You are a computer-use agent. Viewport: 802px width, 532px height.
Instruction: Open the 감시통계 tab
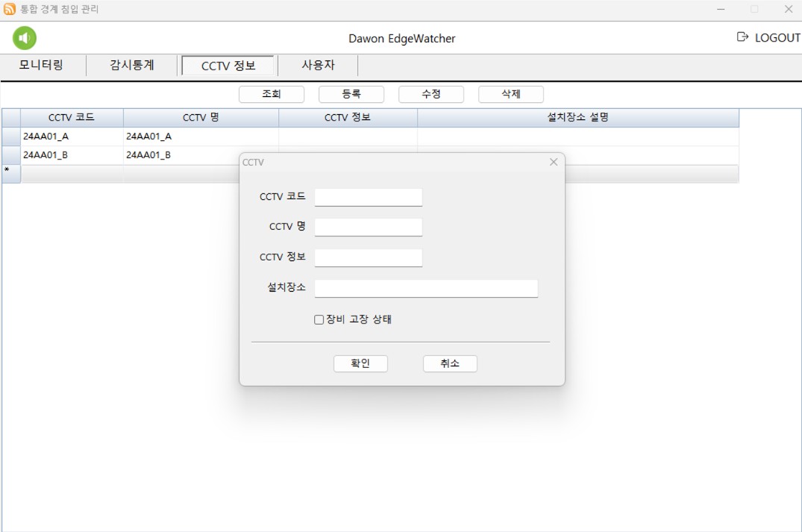[132, 65]
